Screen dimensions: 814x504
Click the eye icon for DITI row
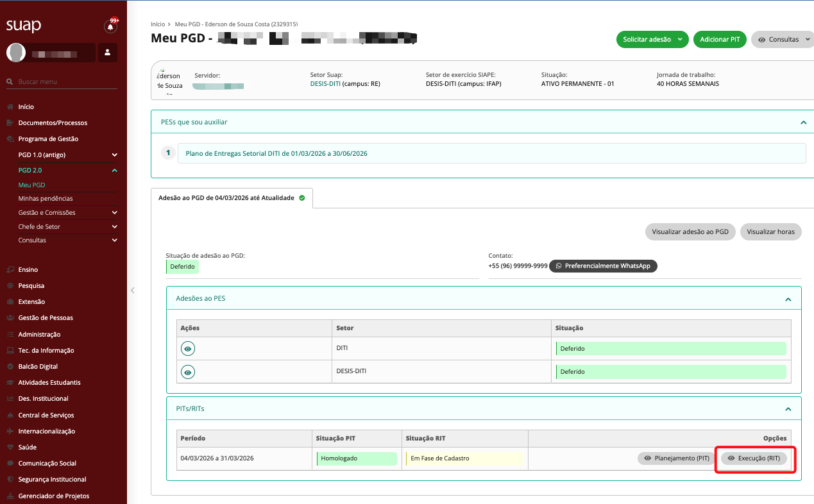pyautogui.click(x=188, y=348)
